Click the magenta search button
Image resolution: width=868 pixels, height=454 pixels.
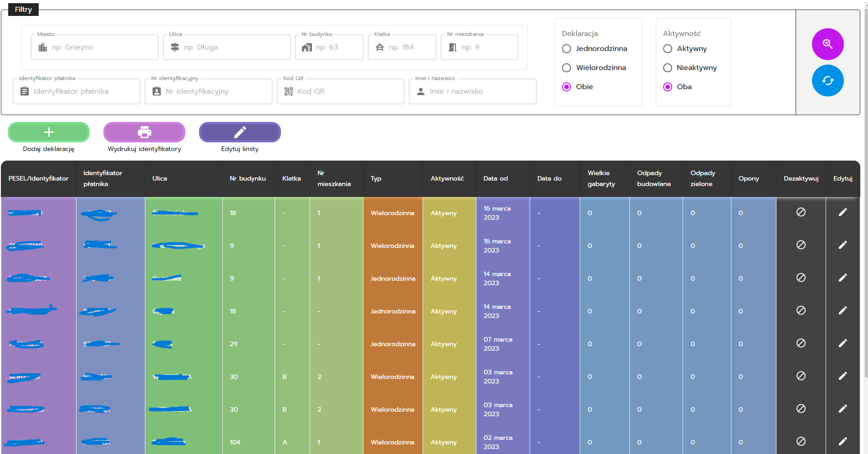(x=827, y=44)
